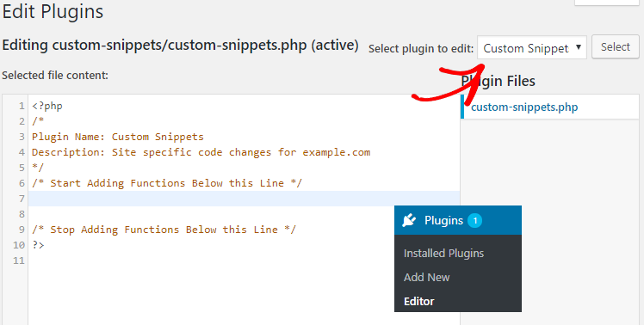The width and height of the screenshot is (644, 325).
Task: Click the comment opening /* on line 2
Action: click(38, 121)
